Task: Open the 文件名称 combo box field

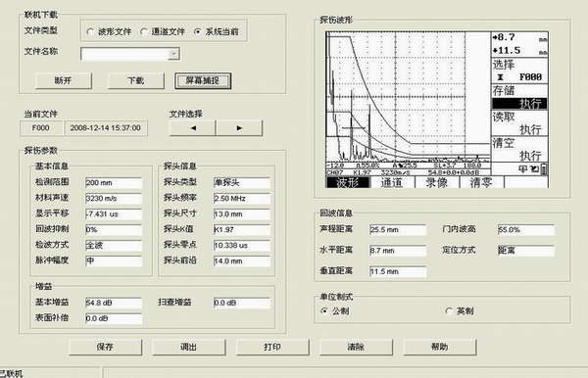Action: click(130, 54)
